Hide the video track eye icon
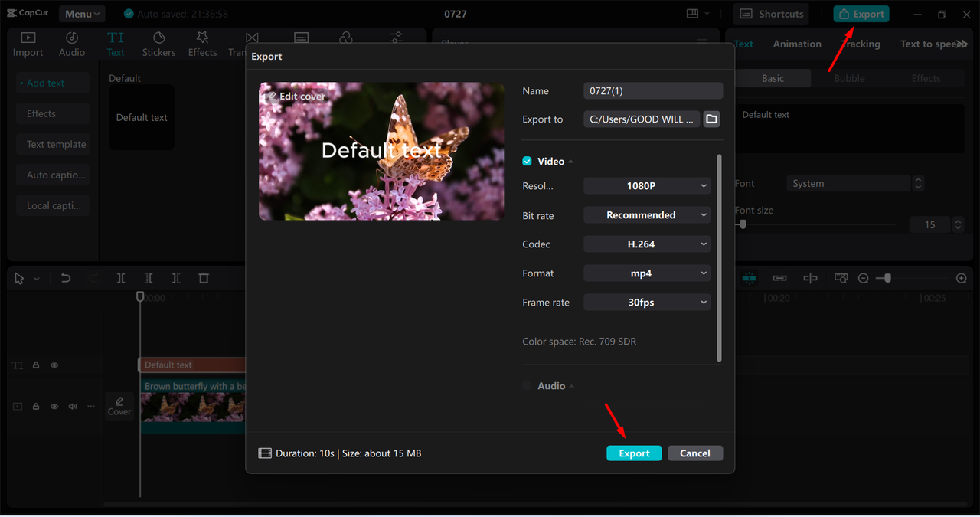 [54, 406]
